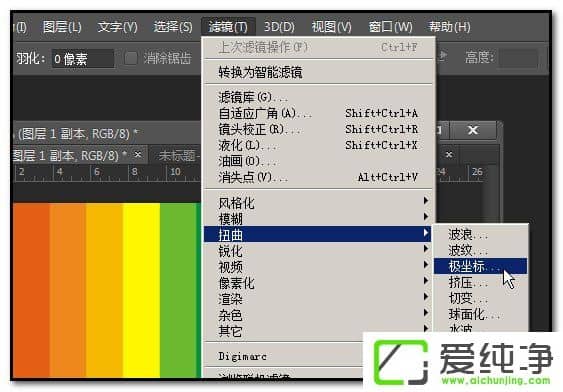Open the 窗口(W) menu
The width and height of the screenshot is (563, 392).
390,27
